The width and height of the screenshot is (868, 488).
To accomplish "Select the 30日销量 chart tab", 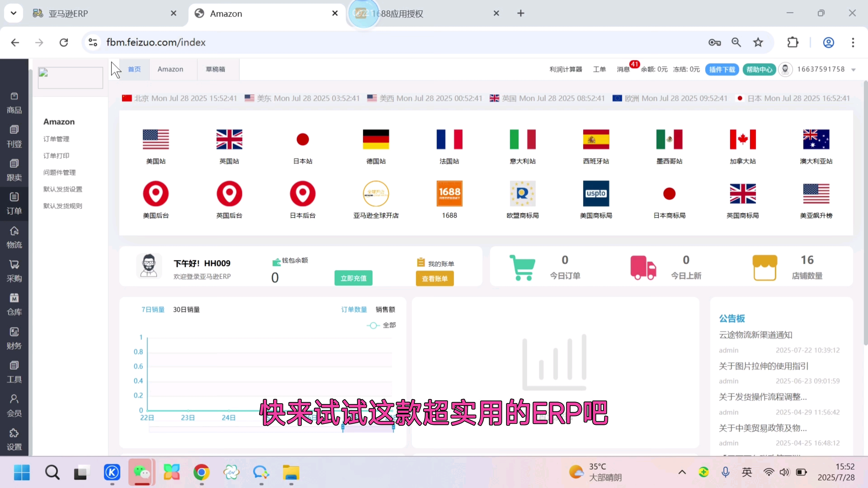I will click(x=186, y=310).
